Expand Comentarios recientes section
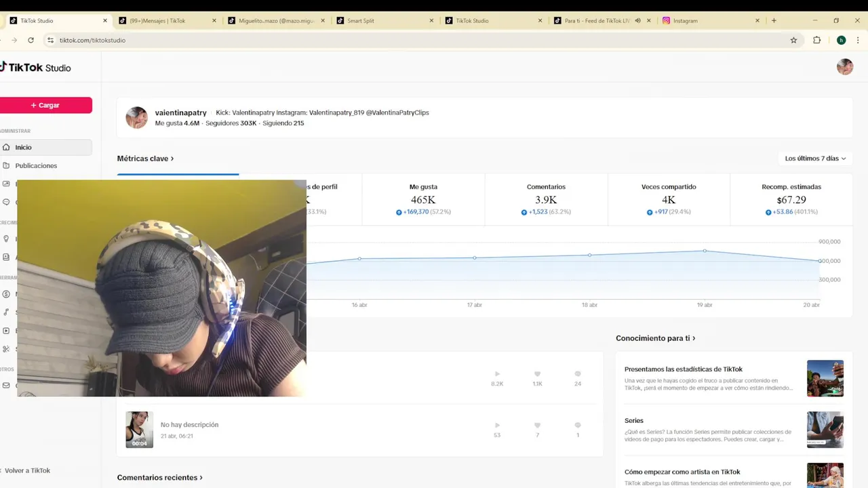 159,477
